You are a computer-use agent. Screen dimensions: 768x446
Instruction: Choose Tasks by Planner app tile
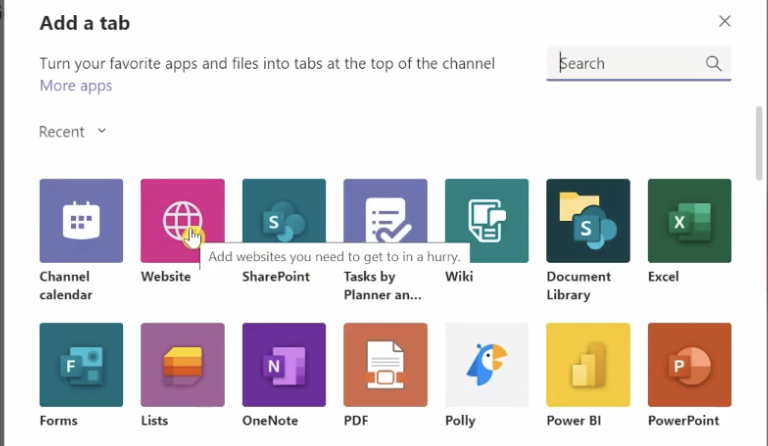[x=385, y=221]
